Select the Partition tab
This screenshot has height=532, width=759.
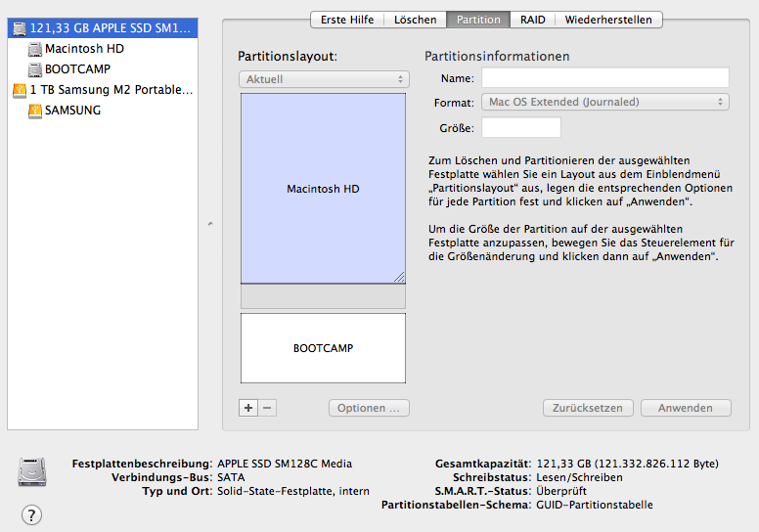tap(478, 20)
